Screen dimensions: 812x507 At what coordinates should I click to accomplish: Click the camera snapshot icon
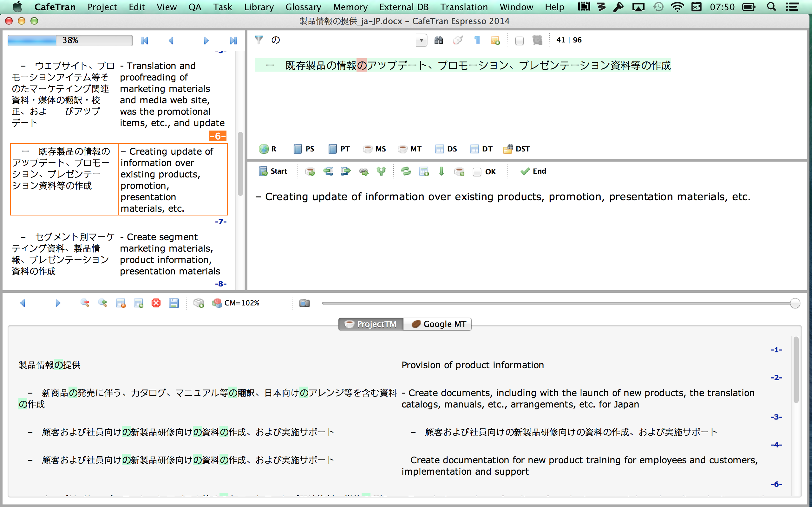304,303
